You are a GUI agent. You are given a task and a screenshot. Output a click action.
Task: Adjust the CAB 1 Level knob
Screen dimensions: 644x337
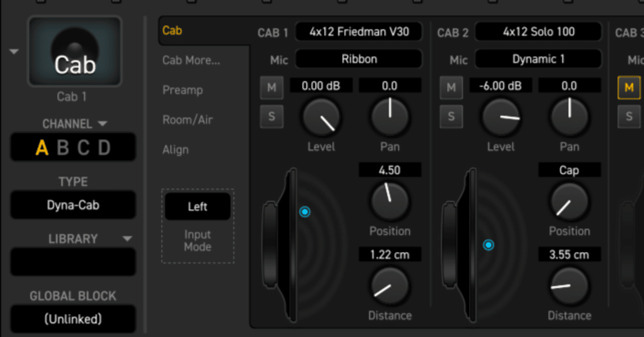point(321,117)
